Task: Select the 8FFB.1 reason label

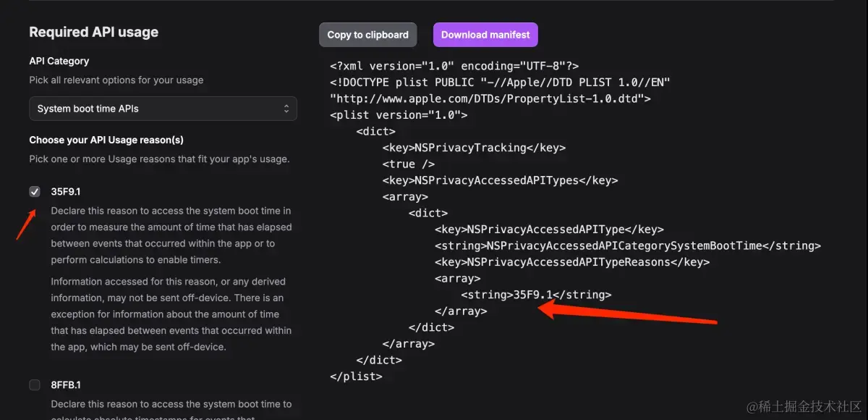Action: pyautogui.click(x=66, y=385)
